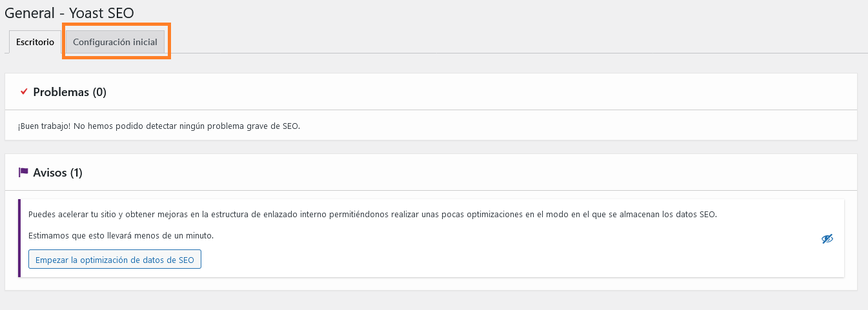Switch to the Escritorio tab
The image size is (868, 310).
35,43
